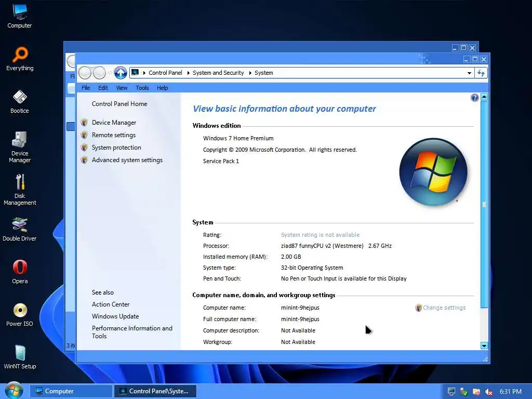Open the Edit menu
This screenshot has width=532, height=399.
click(x=103, y=88)
